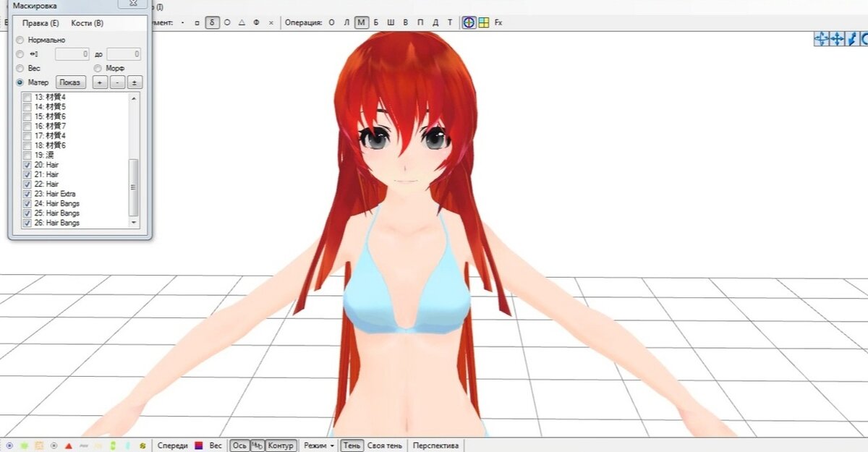Choose operation Д in the top toolbar
868x452 pixels.
pyautogui.click(x=435, y=22)
